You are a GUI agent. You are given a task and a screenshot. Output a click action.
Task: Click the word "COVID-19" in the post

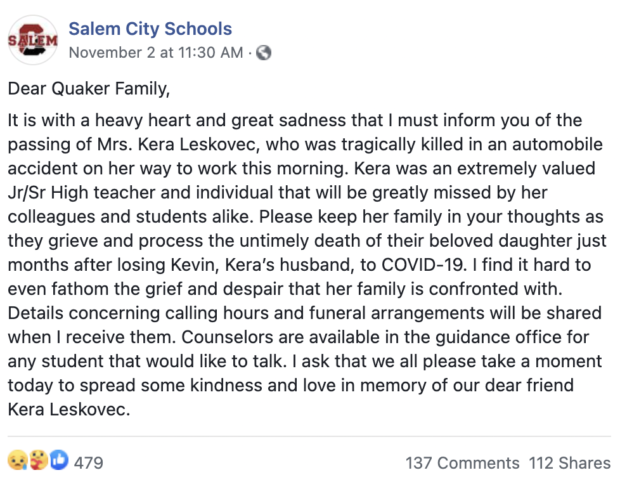click(423, 265)
